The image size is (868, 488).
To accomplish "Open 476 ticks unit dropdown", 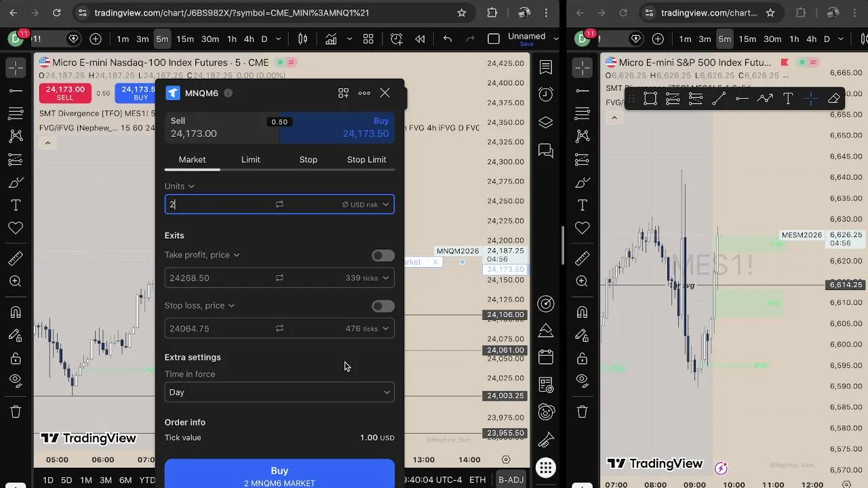I will pyautogui.click(x=368, y=329).
